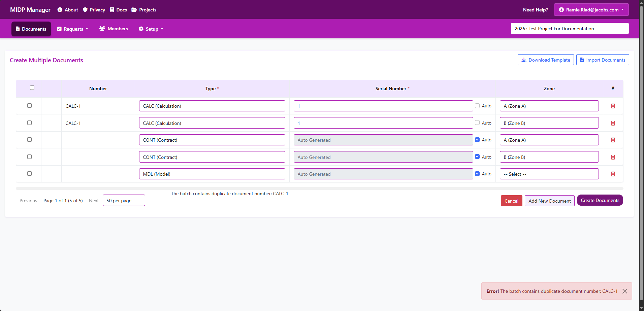Open Zone dropdown of CONT Zone B row
644x311 pixels.
click(549, 157)
